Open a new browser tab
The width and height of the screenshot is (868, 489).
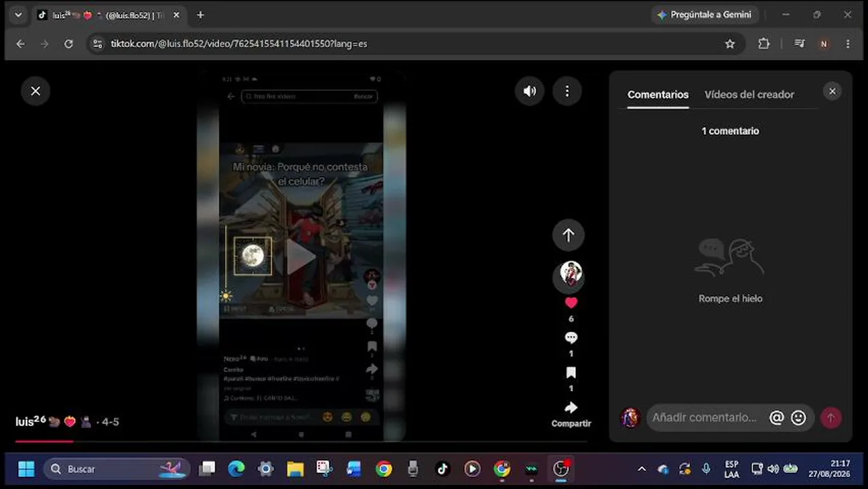(x=200, y=15)
